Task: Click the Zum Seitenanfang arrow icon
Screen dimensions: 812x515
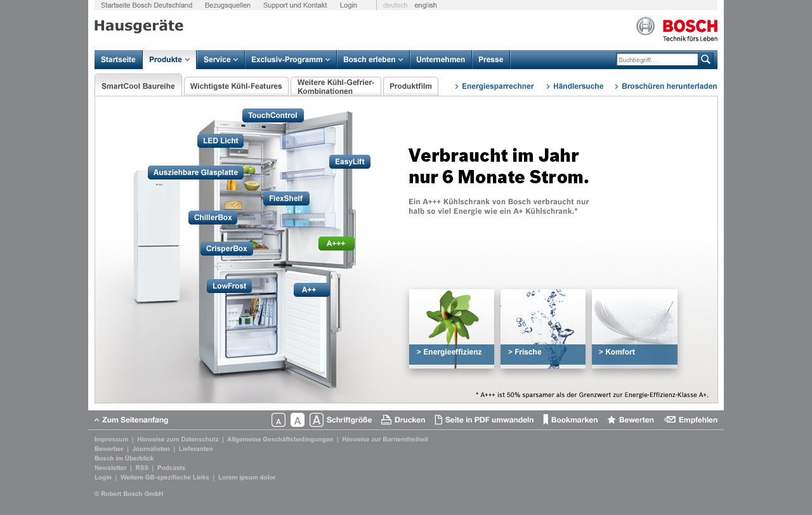Action: pyautogui.click(x=96, y=419)
